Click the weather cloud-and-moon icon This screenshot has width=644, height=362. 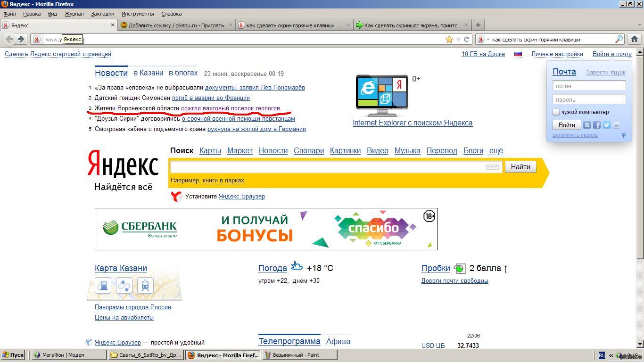[x=297, y=266]
